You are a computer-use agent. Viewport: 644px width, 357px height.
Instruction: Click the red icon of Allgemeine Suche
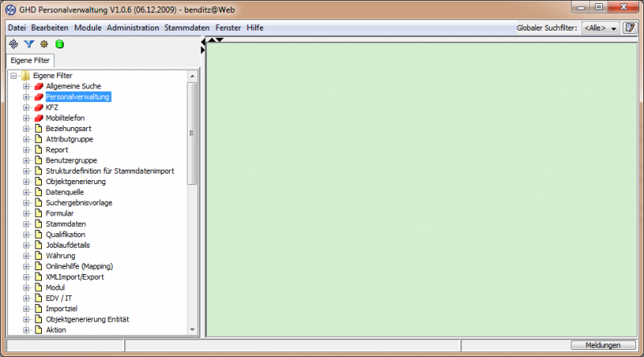tap(39, 86)
